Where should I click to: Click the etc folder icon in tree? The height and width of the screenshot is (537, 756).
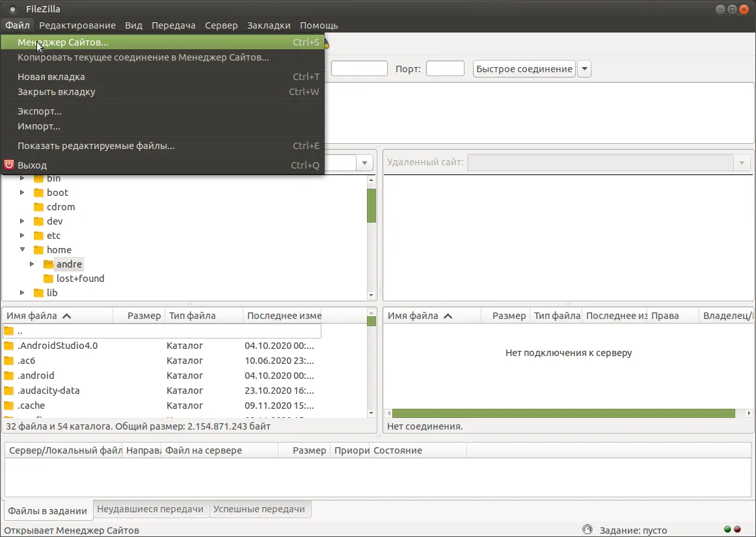click(38, 236)
